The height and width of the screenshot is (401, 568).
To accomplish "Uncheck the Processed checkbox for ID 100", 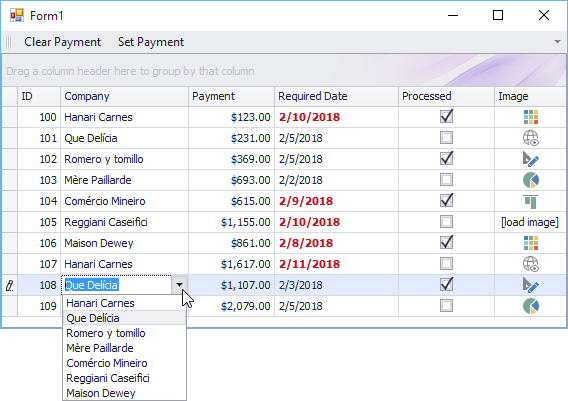I will (446, 117).
